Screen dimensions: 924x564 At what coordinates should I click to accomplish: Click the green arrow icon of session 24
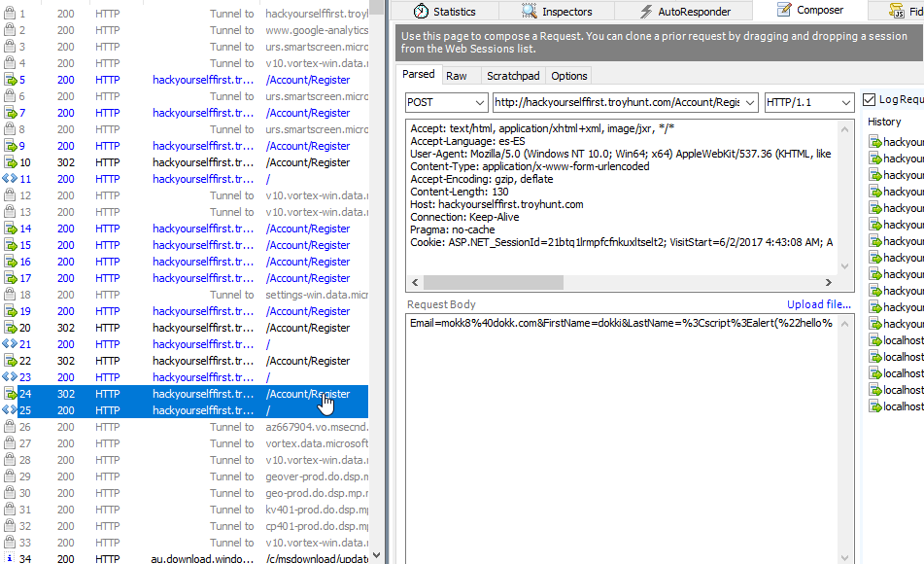point(11,394)
